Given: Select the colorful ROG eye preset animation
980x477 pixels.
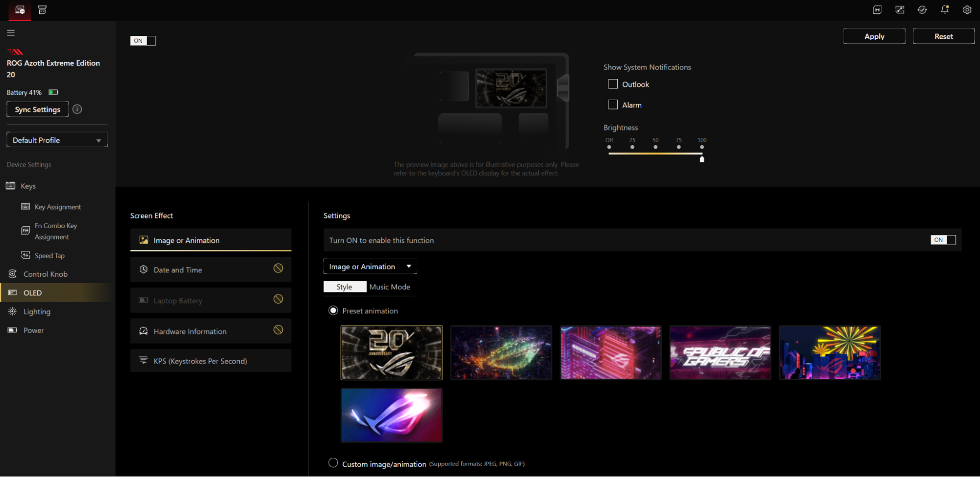Looking at the screenshot, I should point(501,352).
